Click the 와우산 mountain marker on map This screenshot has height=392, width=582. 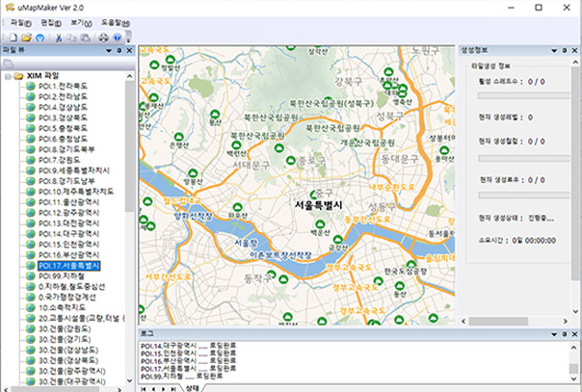(238, 207)
